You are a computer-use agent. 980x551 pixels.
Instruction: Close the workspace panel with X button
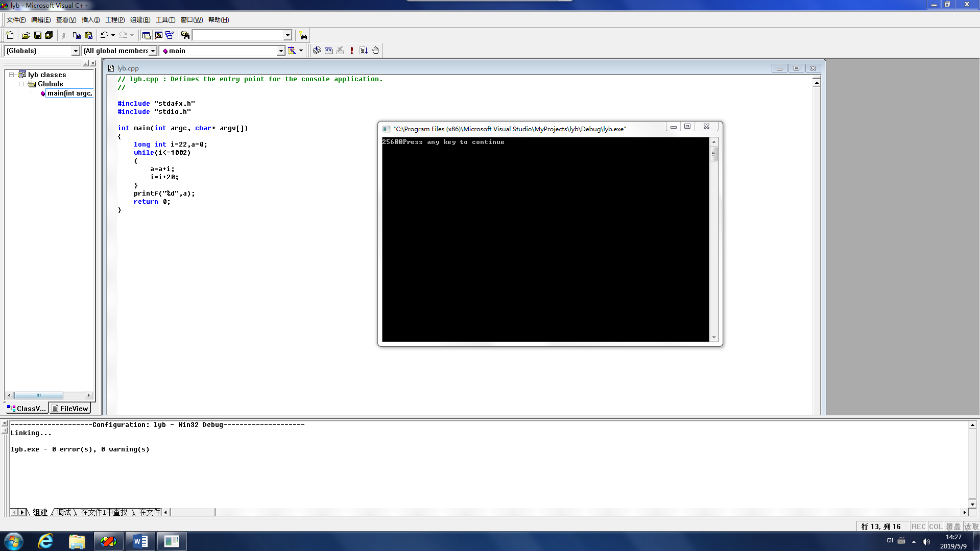click(x=93, y=63)
